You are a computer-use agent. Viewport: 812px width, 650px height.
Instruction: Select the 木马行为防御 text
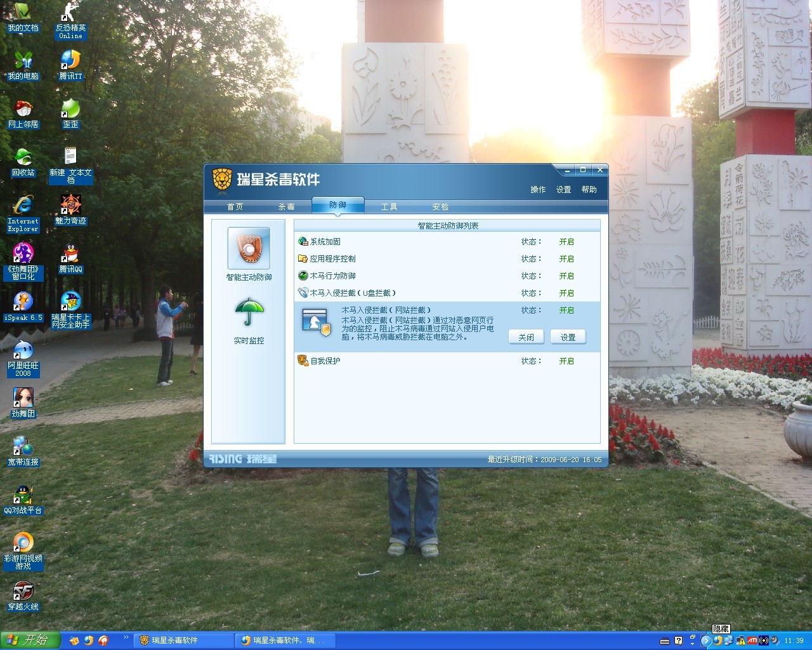coord(332,276)
